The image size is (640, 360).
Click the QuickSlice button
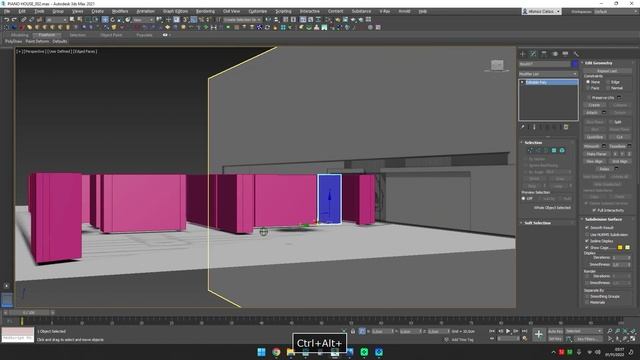(x=595, y=137)
